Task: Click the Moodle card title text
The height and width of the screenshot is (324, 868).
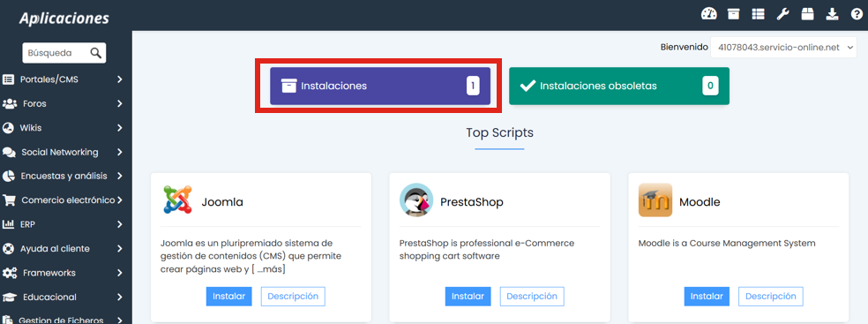Action: click(x=700, y=202)
